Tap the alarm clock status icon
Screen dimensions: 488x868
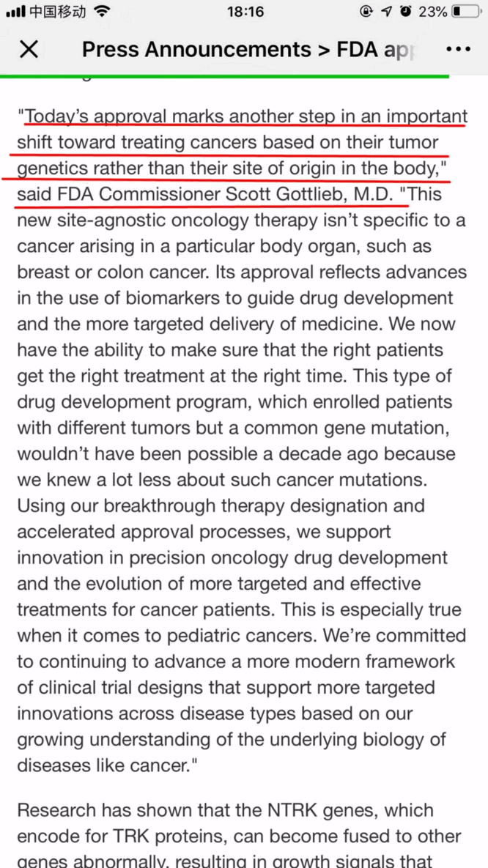[405, 12]
